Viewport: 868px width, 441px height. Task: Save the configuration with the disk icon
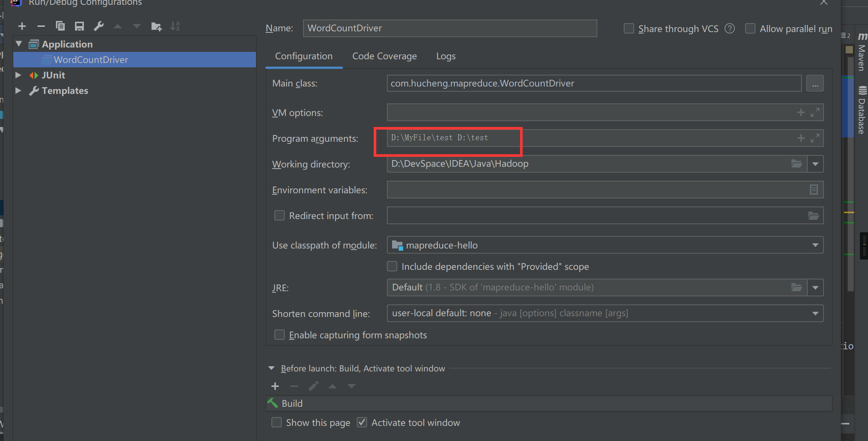(x=79, y=26)
